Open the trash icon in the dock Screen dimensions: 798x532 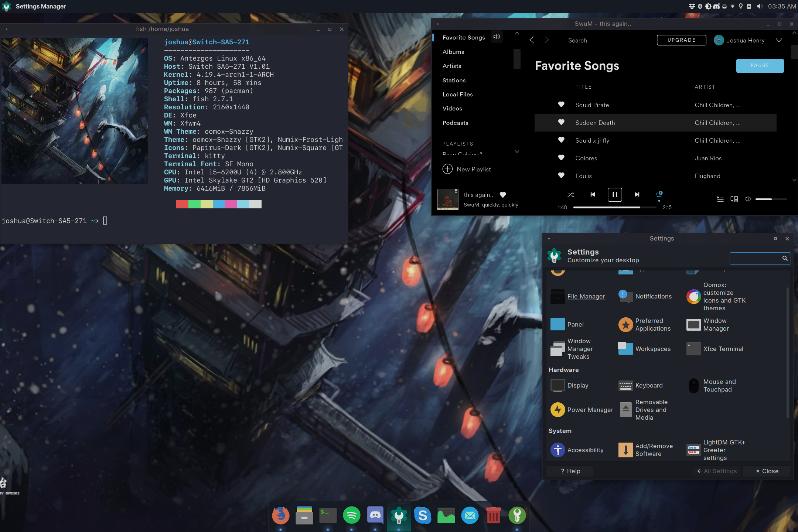point(493,515)
